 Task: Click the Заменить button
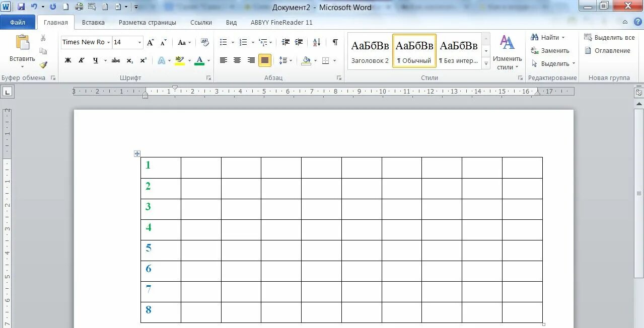(550, 50)
